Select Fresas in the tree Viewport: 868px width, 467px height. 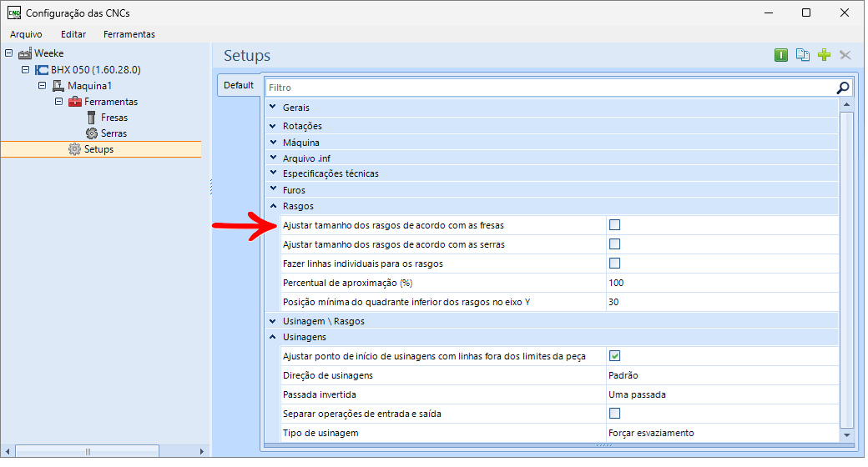coord(114,118)
